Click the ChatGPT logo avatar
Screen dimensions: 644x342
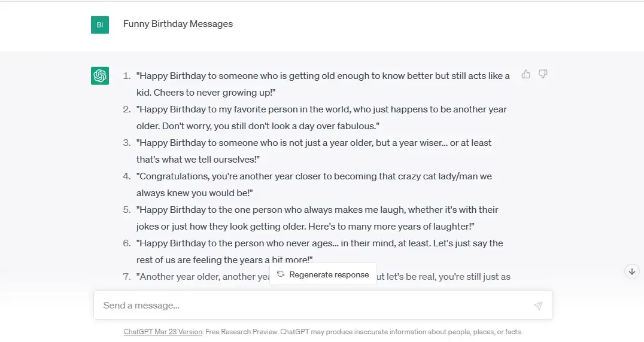[100, 76]
